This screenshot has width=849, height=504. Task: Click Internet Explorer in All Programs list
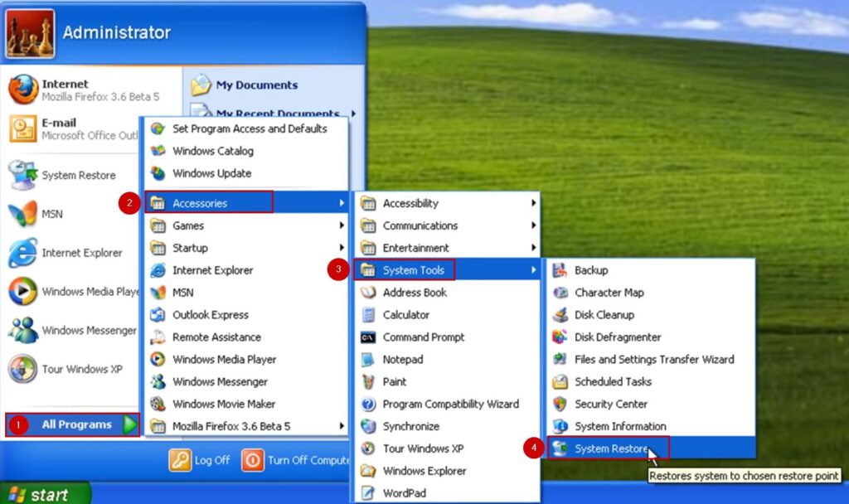[x=246, y=270]
